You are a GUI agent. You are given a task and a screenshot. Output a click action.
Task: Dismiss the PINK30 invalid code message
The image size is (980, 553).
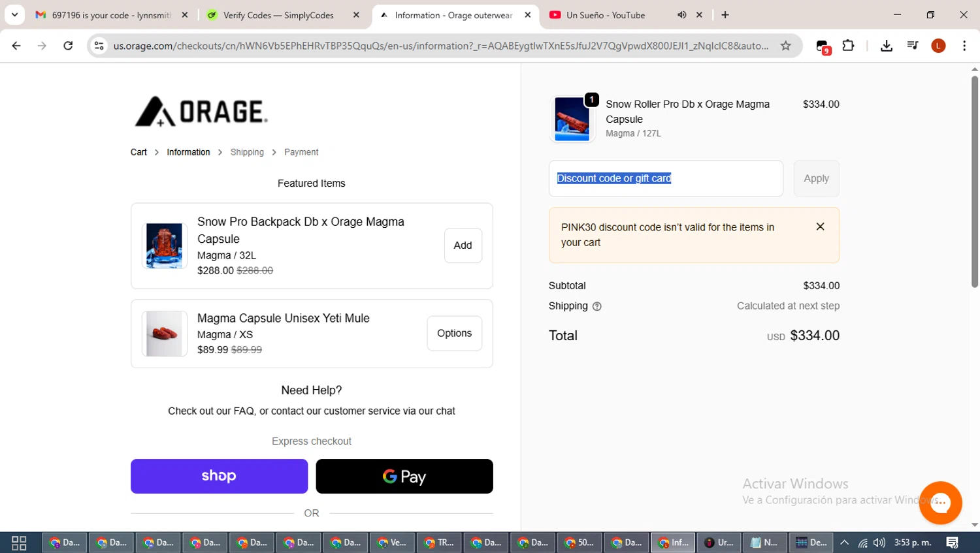[820, 227]
